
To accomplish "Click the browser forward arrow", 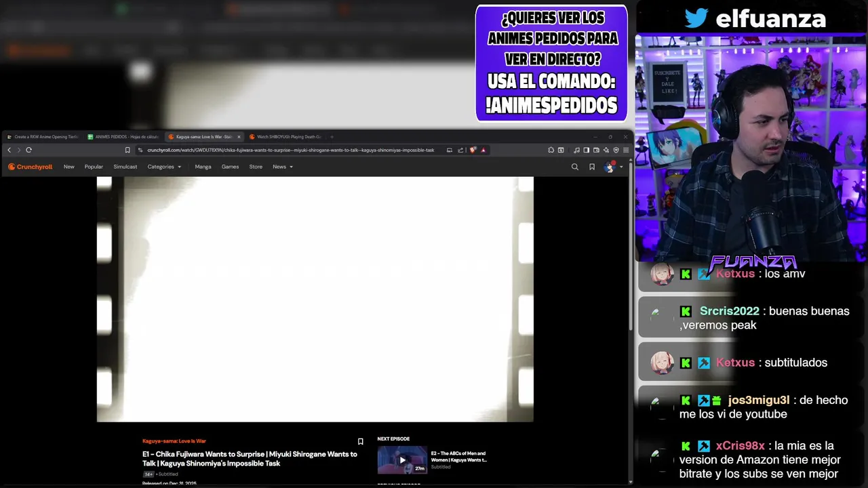I will (x=18, y=150).
